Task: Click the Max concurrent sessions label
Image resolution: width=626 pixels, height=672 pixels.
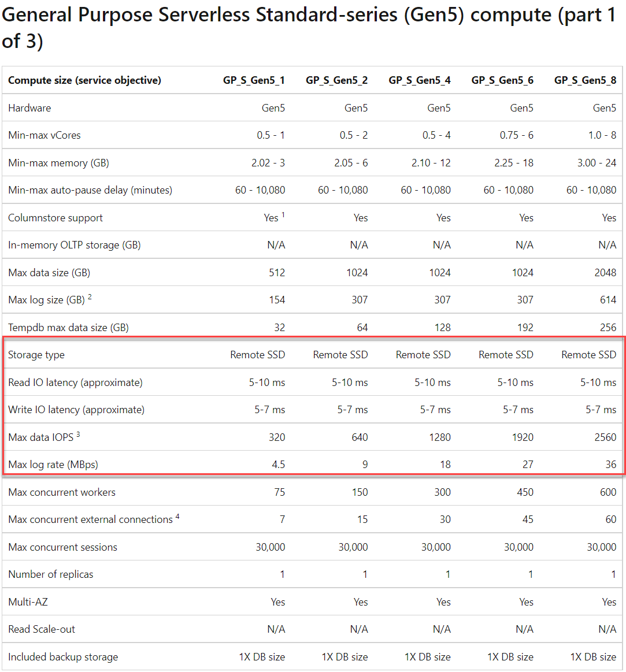Action: pyautogui.click(x=62, y=547)
